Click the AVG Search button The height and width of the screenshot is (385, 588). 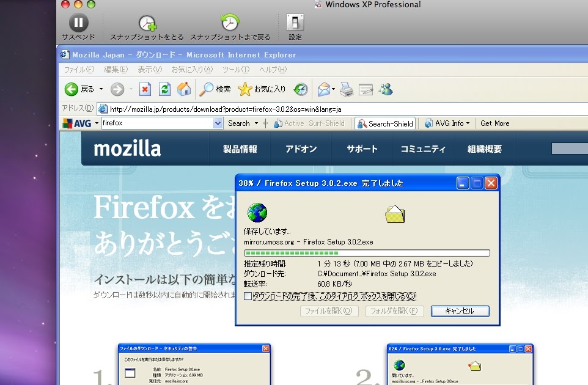239,123
